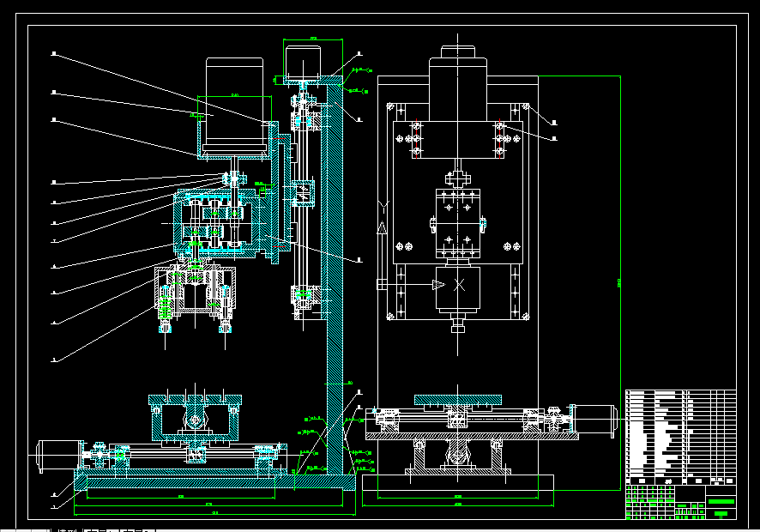
Task: Select the tall green height dimension line
Action: (x=620, y=282)
